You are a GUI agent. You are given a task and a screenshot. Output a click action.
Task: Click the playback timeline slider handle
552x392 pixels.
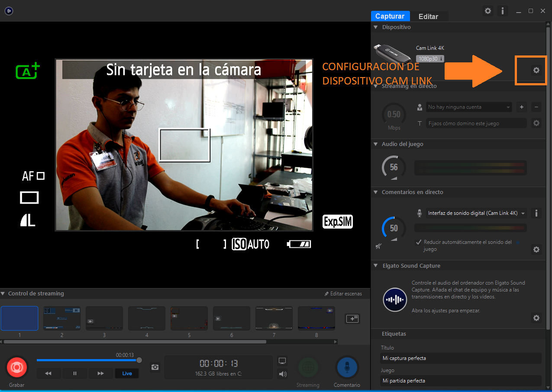click(139, 360)
